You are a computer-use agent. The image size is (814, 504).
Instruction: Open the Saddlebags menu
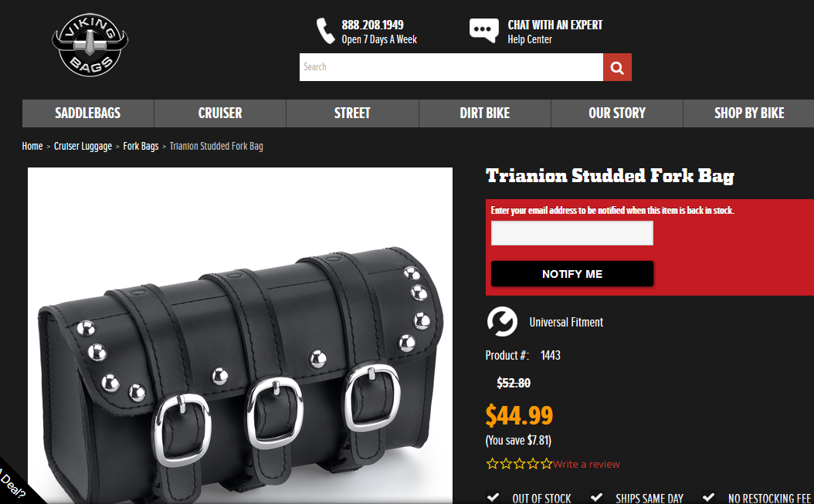[x=88, y=113]
